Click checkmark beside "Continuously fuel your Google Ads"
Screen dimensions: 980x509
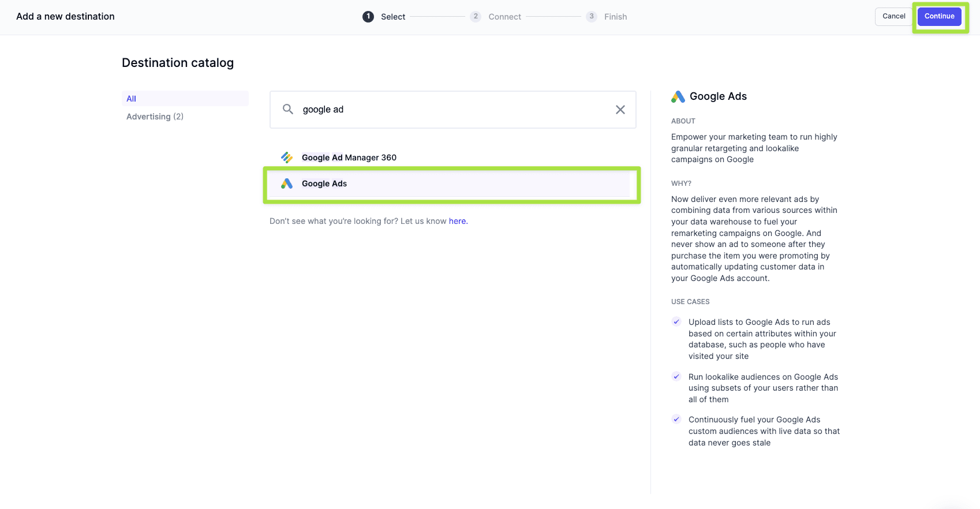click(x=676, y=420)
